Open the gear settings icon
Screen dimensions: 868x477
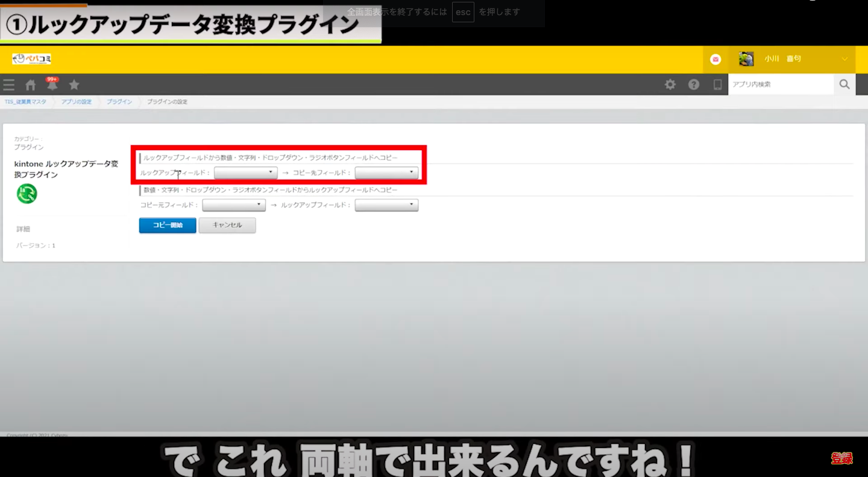[x=670, y=84]
